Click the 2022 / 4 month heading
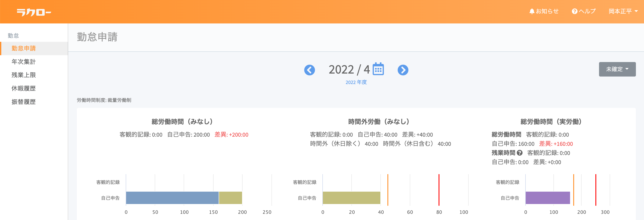Viewport: 644px width, 220px height. click(349, 69)
